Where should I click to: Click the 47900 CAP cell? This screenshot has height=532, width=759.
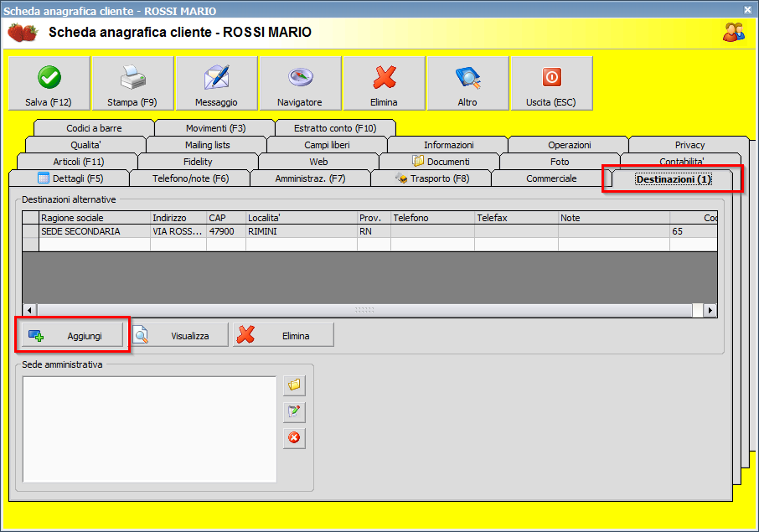pyautogui.click(x=226, y=231)
